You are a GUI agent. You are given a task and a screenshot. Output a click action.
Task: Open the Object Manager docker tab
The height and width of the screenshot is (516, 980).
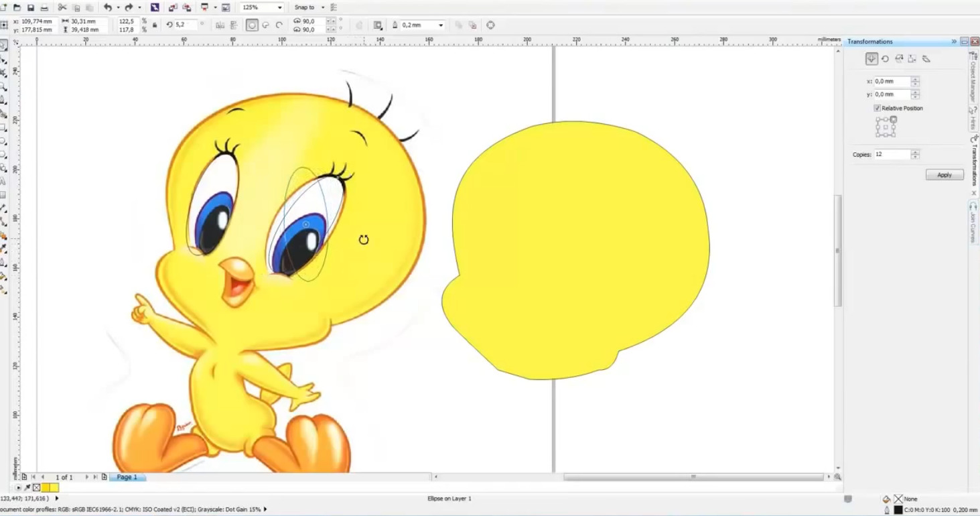coord(974,78)
